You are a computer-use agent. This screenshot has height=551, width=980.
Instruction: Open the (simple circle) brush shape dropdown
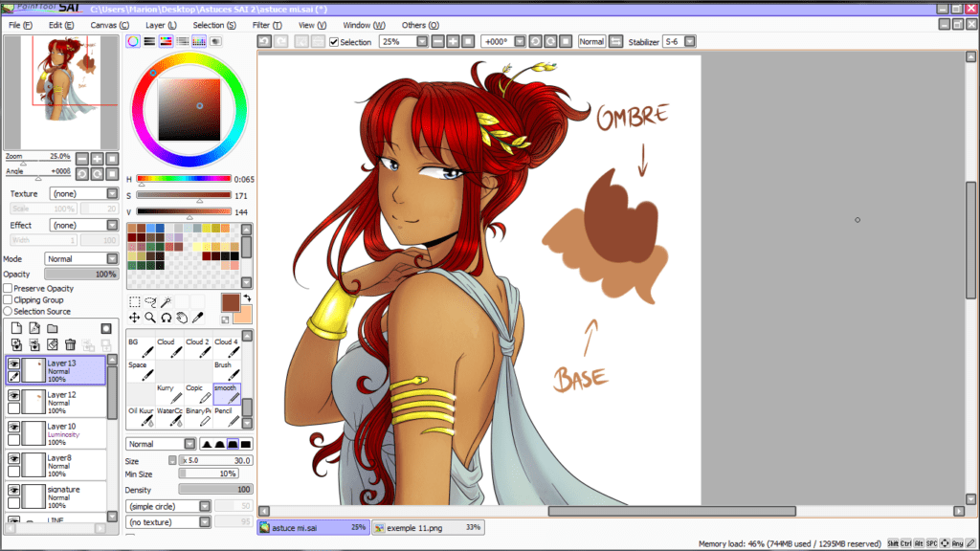click(x=168, y=506)
